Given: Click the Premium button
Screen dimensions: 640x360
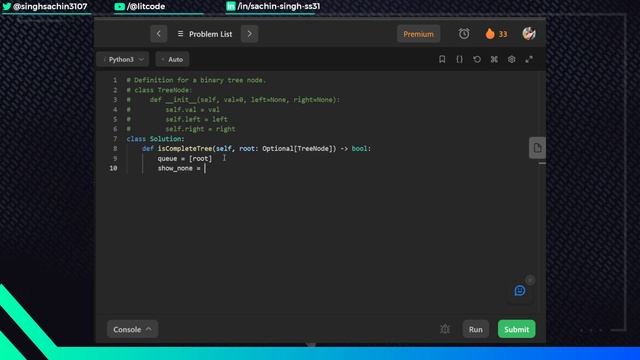Looking at the screenshot, I should pyautogui.click(x=418, y=34).
